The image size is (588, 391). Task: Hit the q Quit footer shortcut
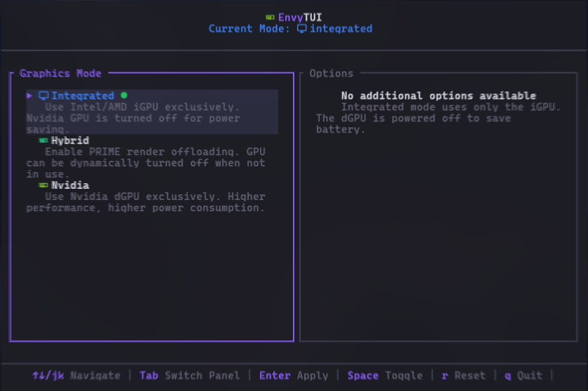[x=523, y=376]
